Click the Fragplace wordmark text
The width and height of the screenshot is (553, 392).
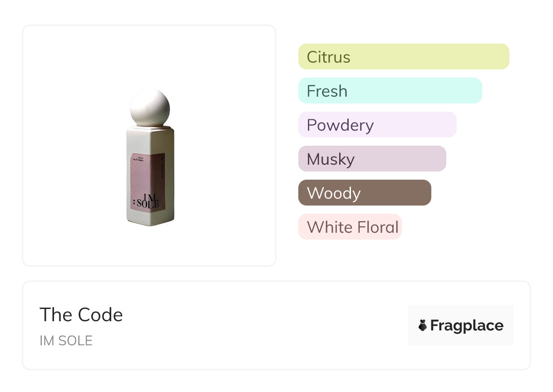467,325
